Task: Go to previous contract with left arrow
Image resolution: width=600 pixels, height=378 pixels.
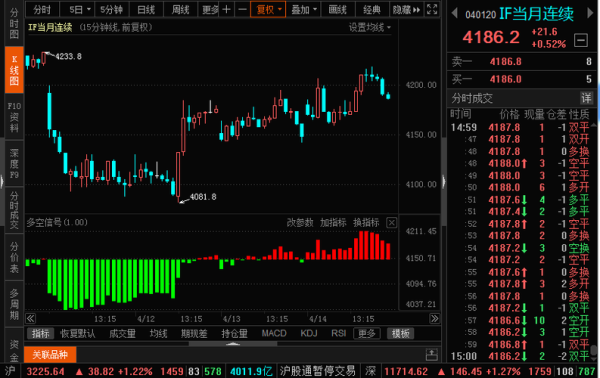Action: (x=454, y=13)
